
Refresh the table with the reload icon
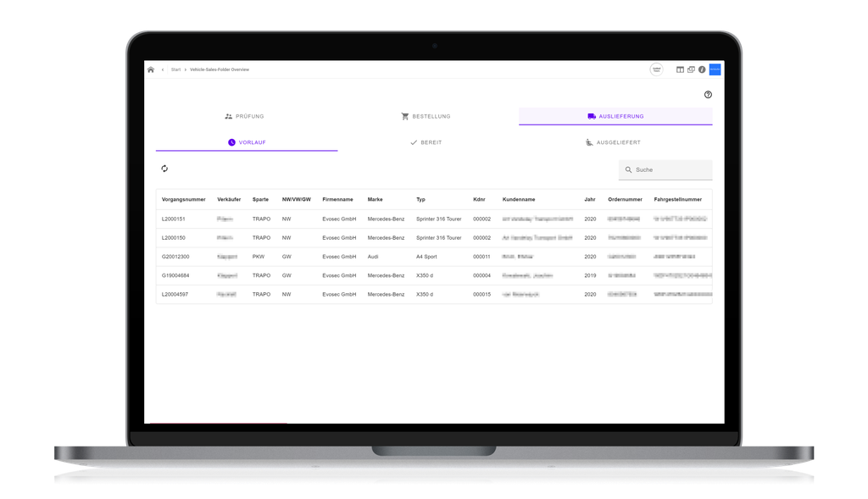(164, 169)
